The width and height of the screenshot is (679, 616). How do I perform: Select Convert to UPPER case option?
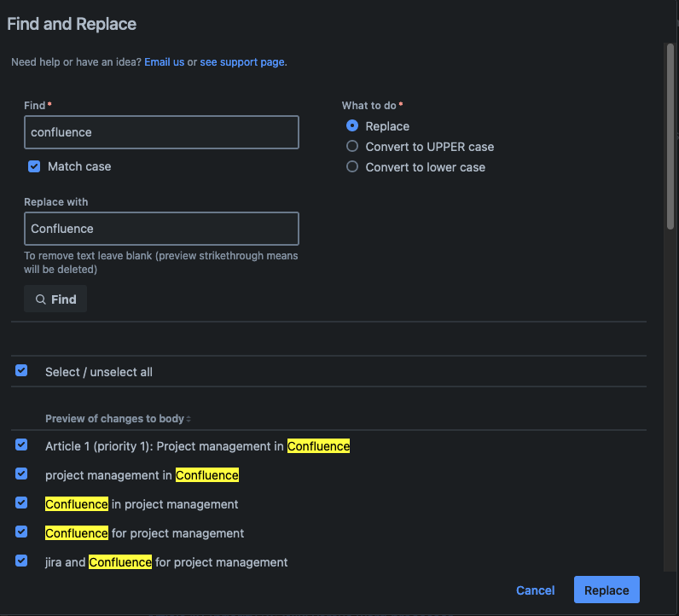click(x=352, y=146)
